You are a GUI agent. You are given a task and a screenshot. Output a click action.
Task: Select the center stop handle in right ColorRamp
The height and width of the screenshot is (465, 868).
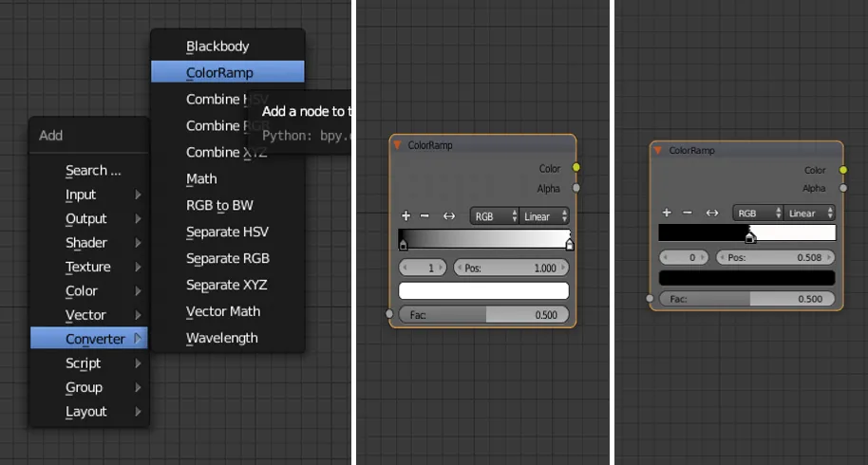coord(750,238)
